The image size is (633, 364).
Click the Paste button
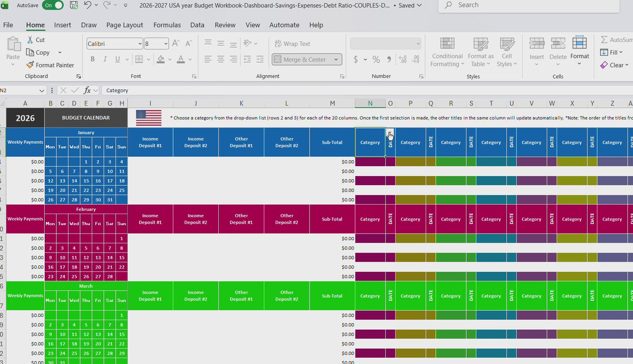(x=13, y=49)
